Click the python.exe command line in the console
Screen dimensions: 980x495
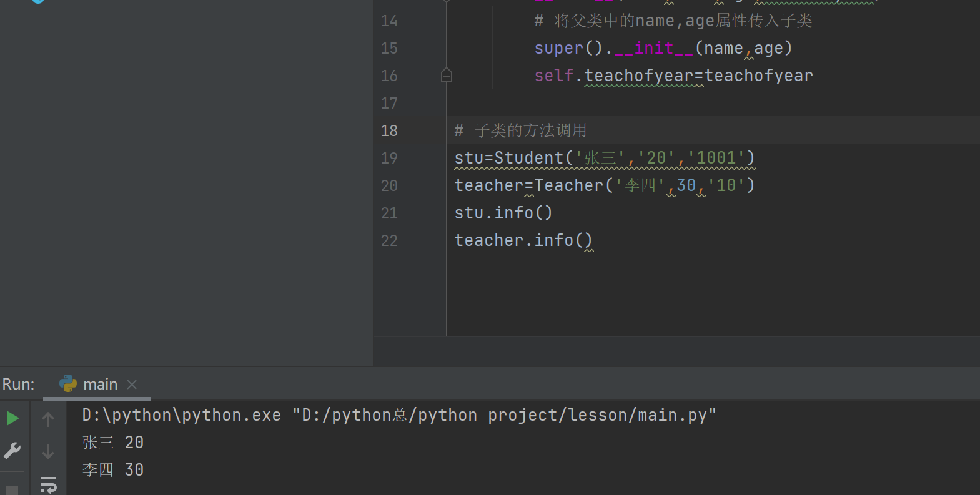(399, 415)
